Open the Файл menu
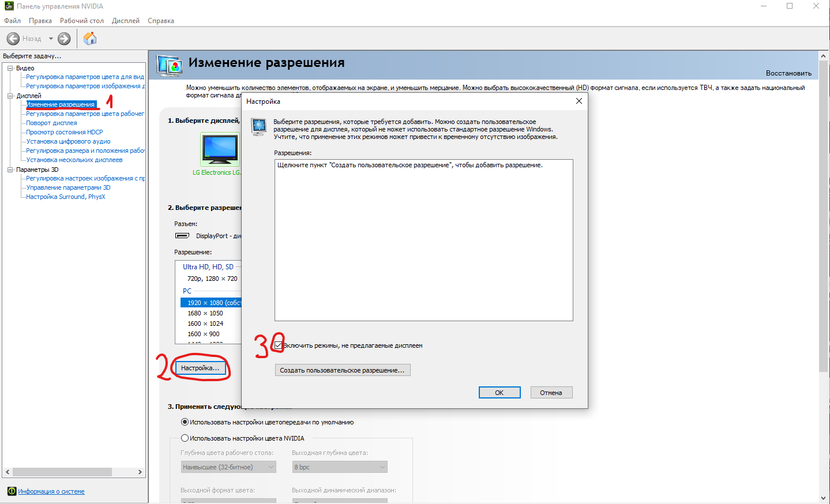830x504 pixels. (x=12, y=21)
